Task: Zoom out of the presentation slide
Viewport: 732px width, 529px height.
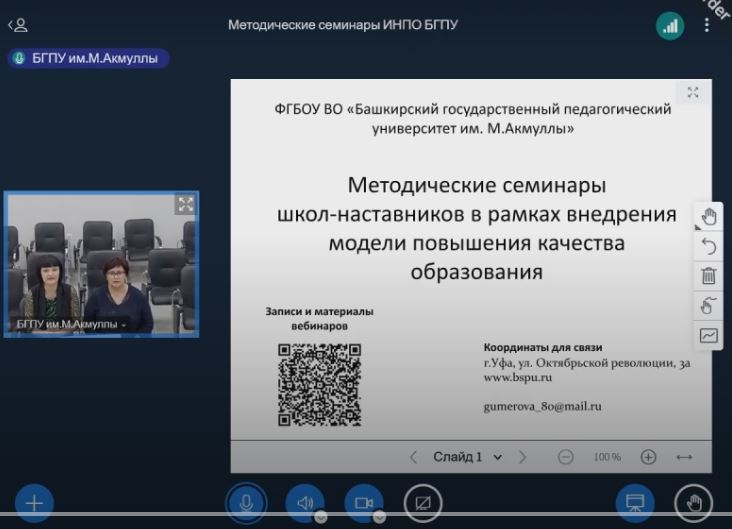Action: coord(566,457)
